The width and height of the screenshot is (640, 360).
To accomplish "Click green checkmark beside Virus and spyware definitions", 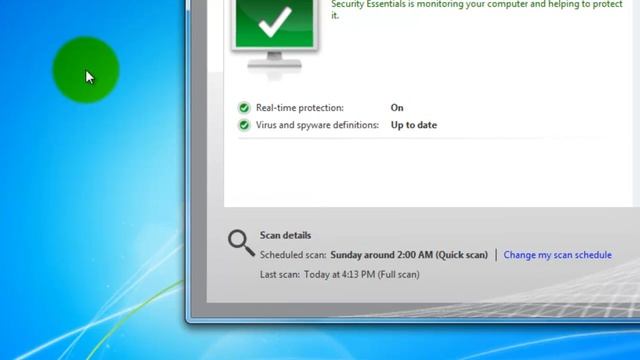I will coord(244,125).
